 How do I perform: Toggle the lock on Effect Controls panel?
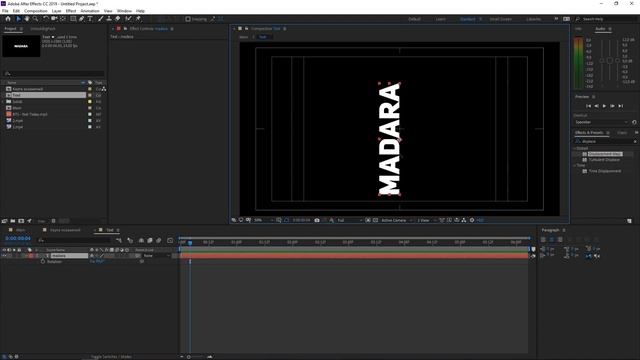(x=125, y=29)
